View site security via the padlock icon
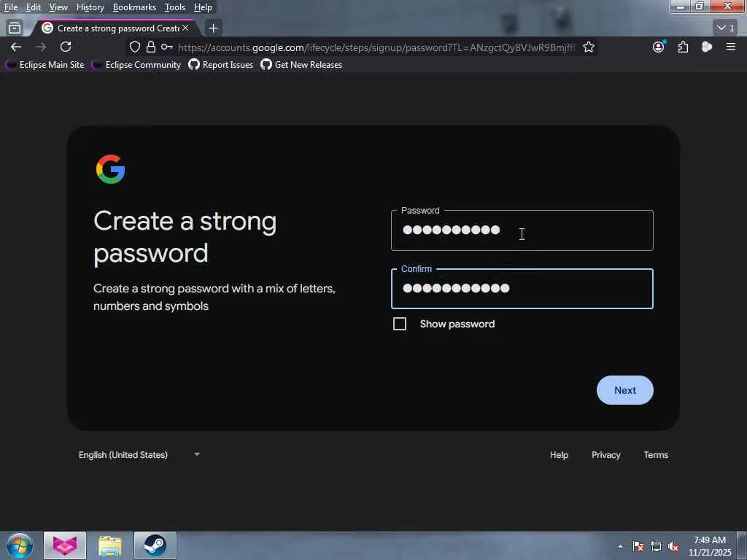The image size is (747, 560). pos(150,47)
